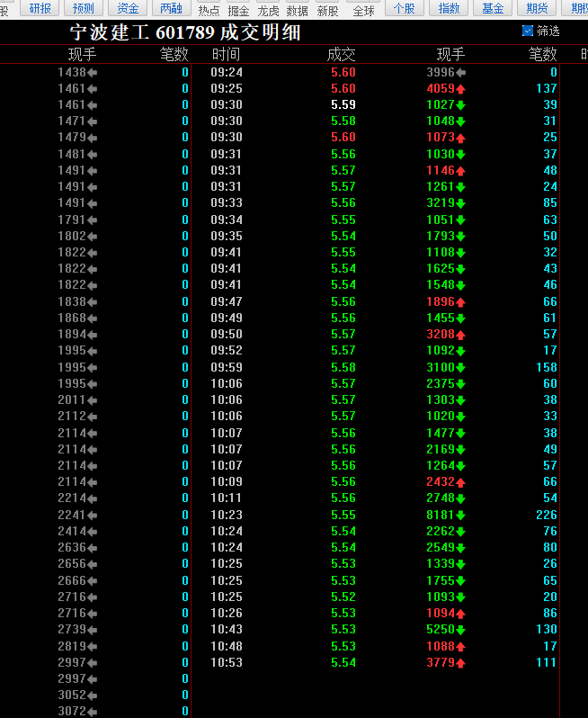Select volume value 5250
This screenshot has height=718, width=588.
[441, 629]
